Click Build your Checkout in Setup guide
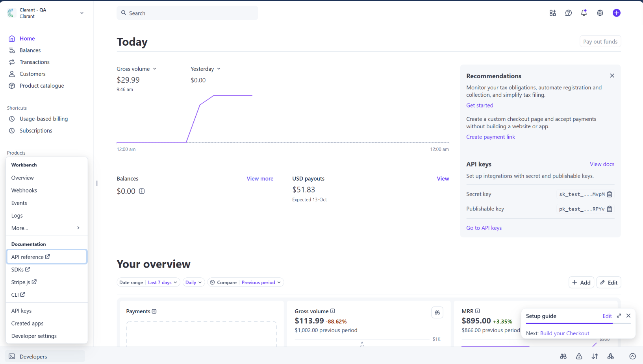643x364 pixels. point(565,333)
